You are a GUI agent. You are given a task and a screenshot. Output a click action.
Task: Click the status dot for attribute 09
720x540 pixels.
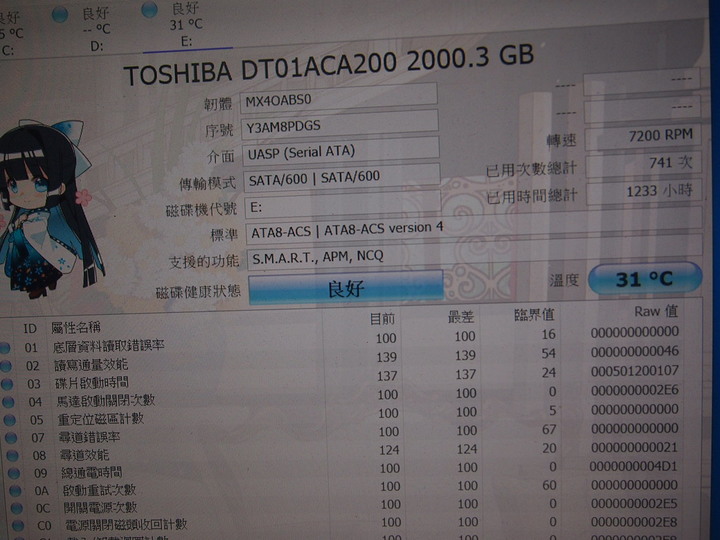(x=14, y=473)
